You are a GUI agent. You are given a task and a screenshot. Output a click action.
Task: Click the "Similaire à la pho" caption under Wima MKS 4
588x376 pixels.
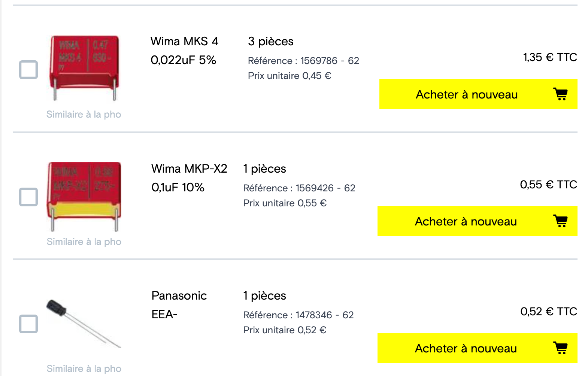84,115
